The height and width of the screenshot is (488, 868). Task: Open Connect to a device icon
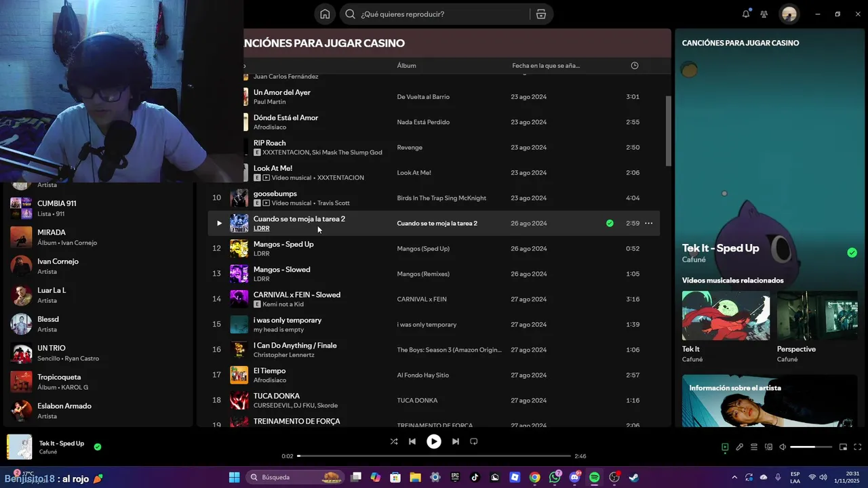click(x=769, y=447)
